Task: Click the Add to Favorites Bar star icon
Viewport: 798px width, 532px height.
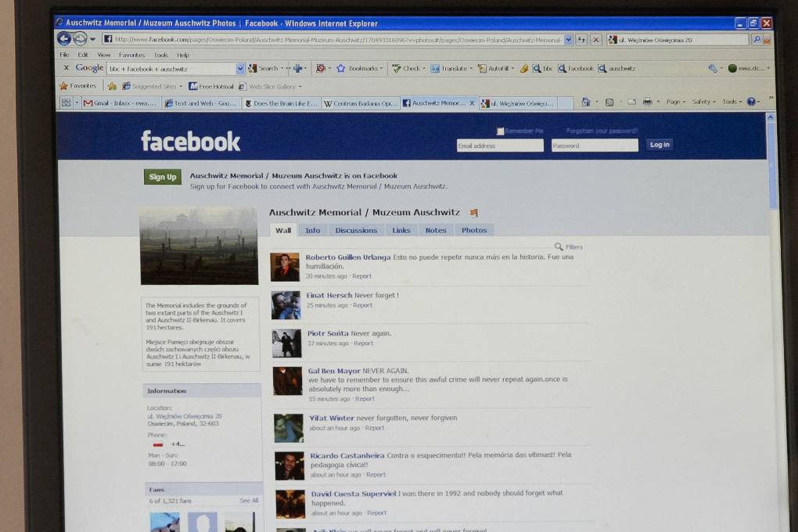Action: (x=112, y=86)
